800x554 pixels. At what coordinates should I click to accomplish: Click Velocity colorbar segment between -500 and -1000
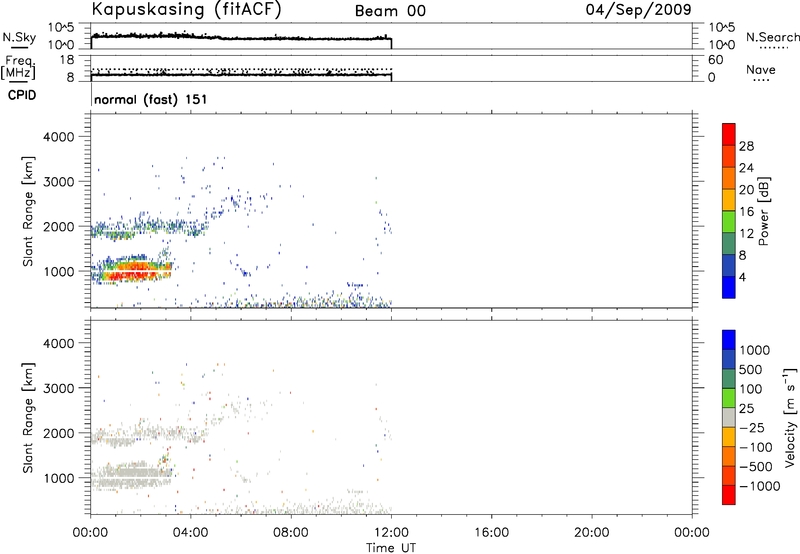click(729, 475)
